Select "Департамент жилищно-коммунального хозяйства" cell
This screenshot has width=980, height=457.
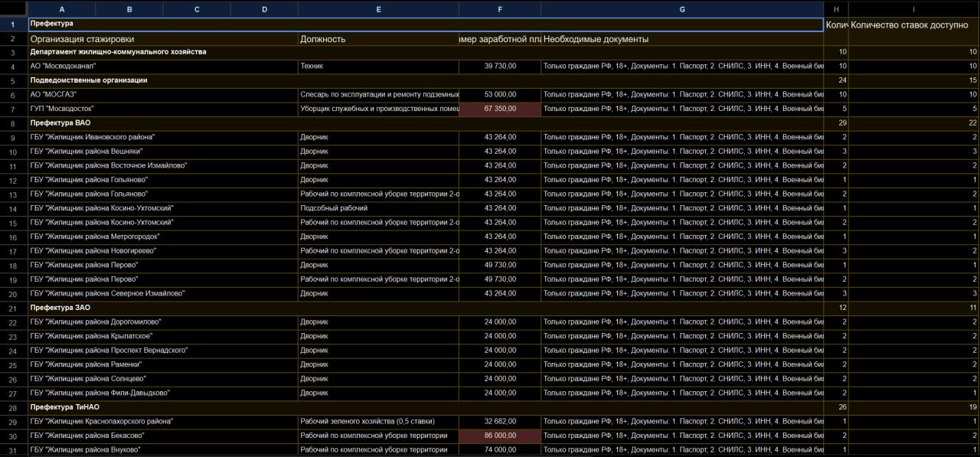click(x=426, y=52)
